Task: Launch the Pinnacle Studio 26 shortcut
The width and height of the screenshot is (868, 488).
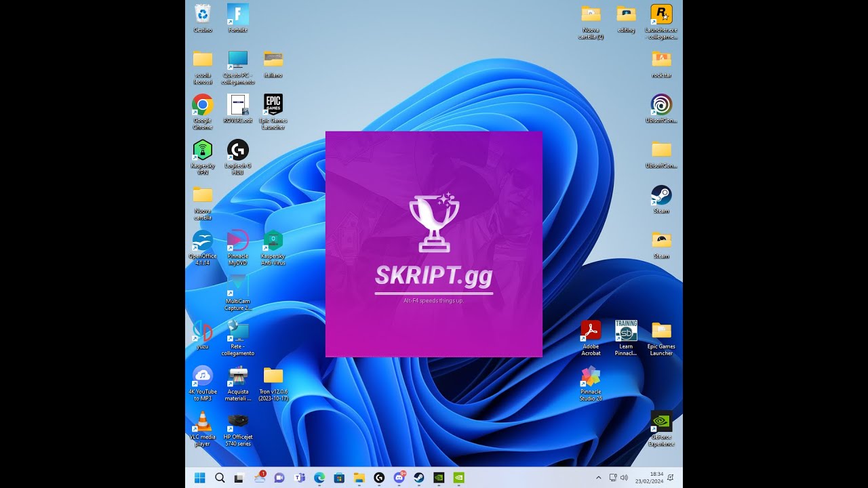Action: click(591, 383)
